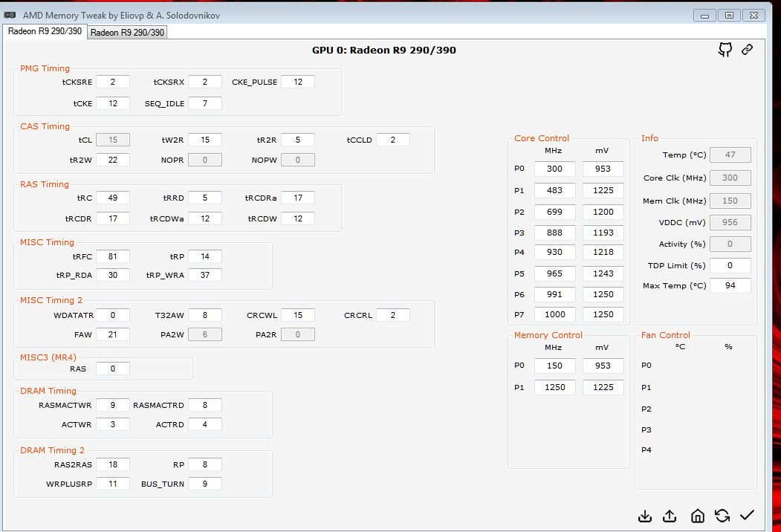This screenshot has height=532, width=781.
Task: Focus the tW2R timing field
Action: click(204, 140)
